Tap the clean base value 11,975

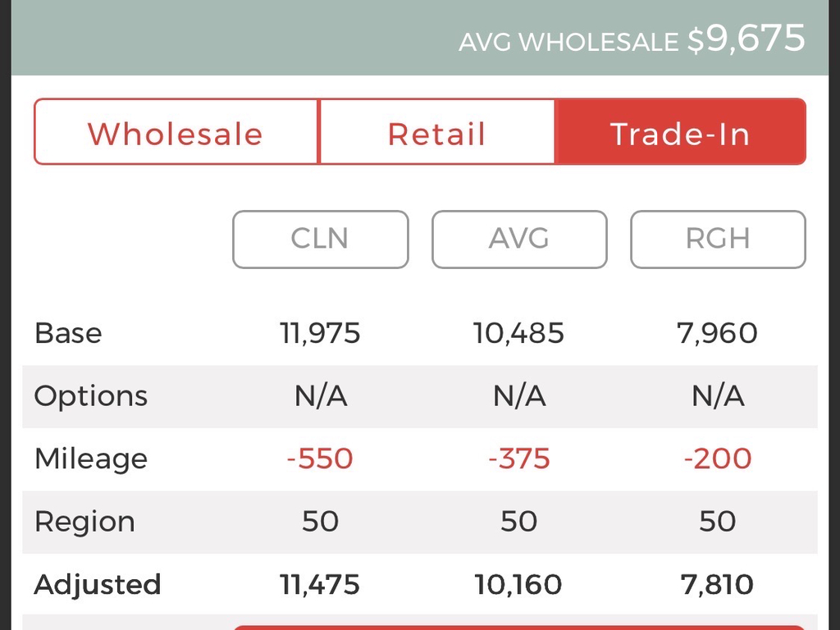pos(320,333)
